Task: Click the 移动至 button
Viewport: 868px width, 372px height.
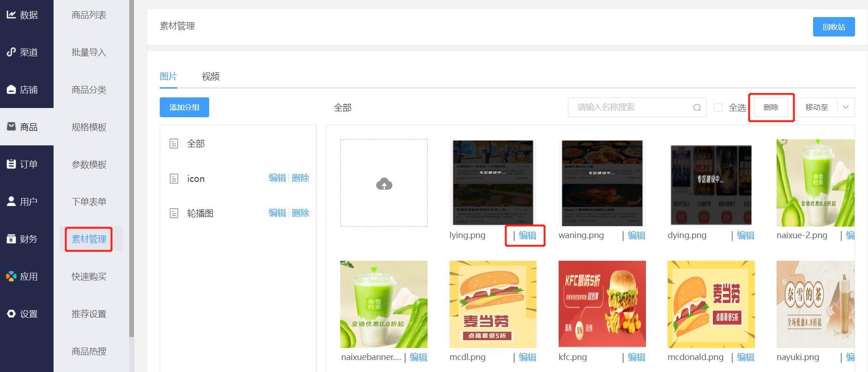Action: (x=816, y=107)
